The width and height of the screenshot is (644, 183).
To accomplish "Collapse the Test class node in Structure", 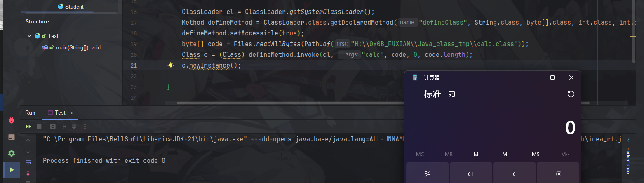I will (29, 36).
